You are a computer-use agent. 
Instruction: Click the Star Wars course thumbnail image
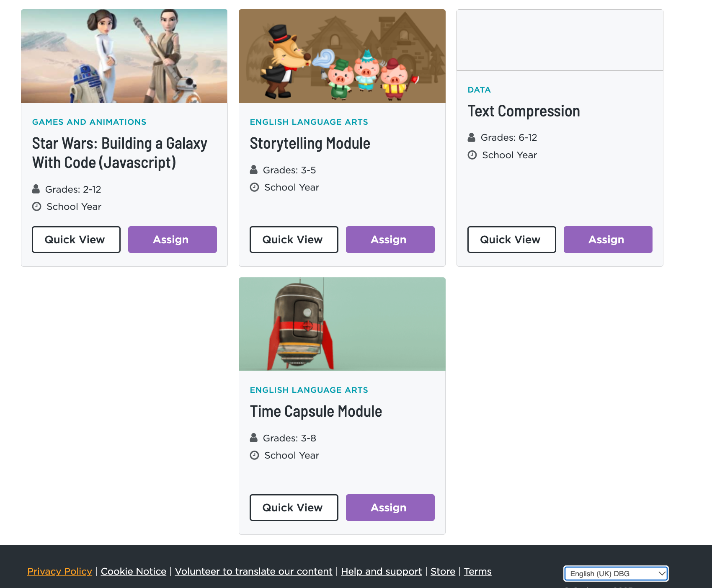(124, 56)
